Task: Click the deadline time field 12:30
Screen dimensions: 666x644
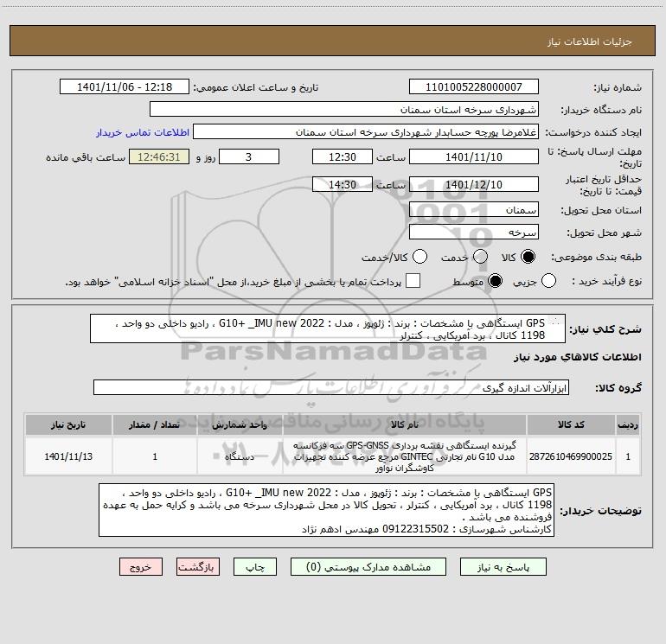Action: pos(343,156)
